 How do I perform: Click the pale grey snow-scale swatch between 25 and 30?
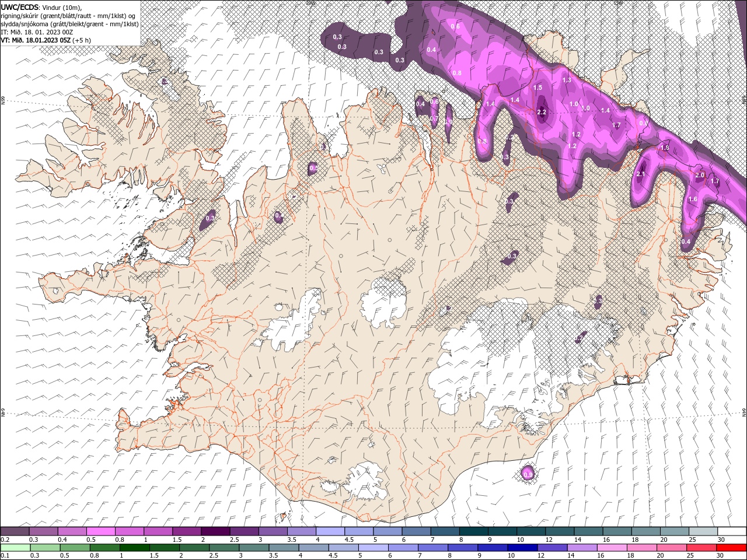703,531
